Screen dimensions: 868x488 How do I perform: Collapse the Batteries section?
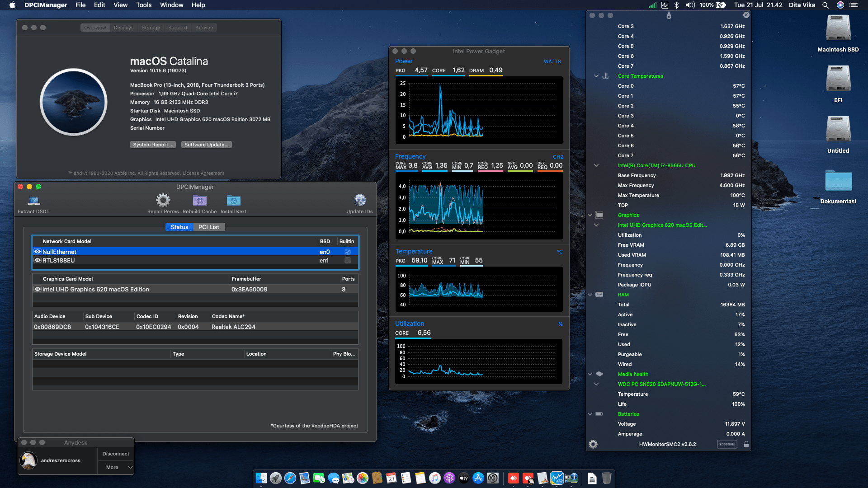pos(590,414)
